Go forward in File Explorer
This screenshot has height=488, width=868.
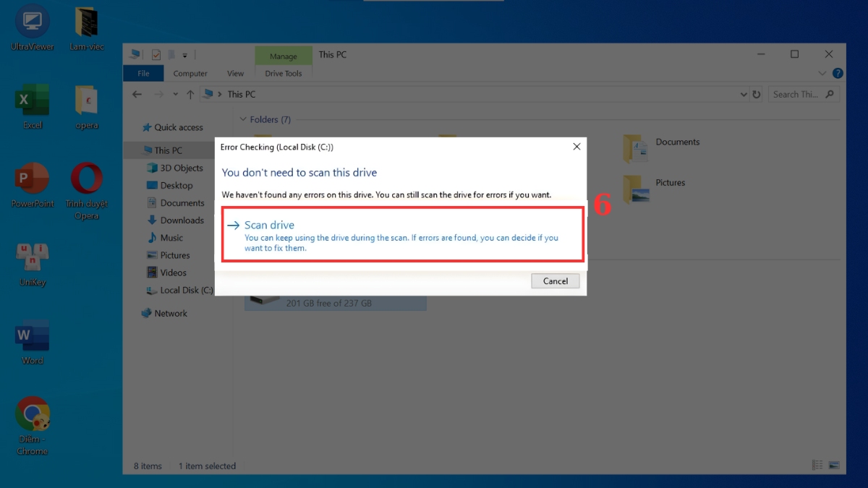pos(159,94)
